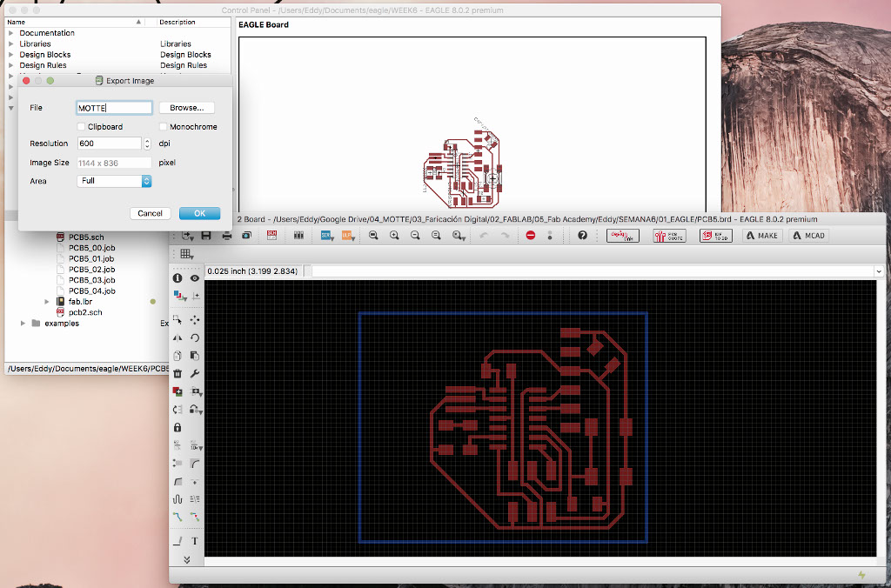The height and width of the screenshot is (588, 891).
Task: Expand the fab.lbr library node
Action: click(47, 302)
